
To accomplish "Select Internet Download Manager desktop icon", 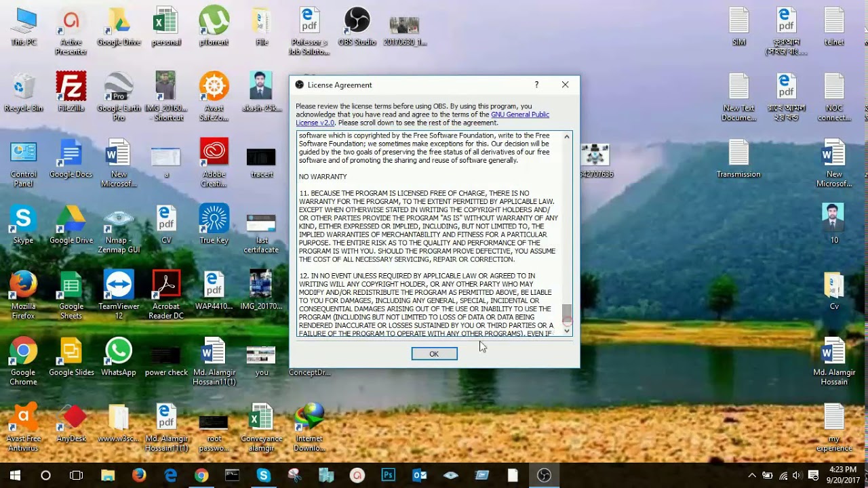I will click(309, 428).
